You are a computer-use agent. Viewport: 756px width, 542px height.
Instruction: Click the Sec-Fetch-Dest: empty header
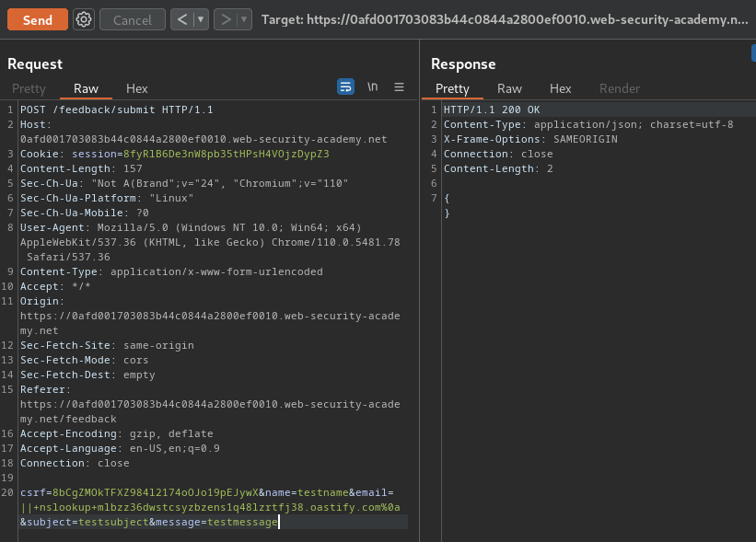pos(87,375)
